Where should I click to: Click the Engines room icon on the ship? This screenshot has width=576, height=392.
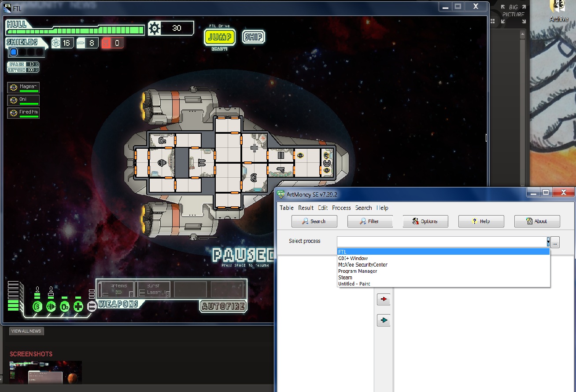(162, 162)
